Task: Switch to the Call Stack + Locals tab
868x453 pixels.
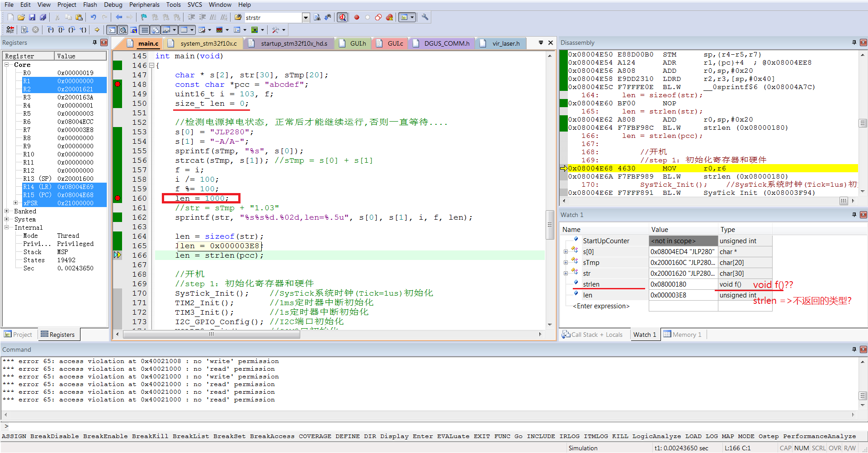Action: click(592, 335)
